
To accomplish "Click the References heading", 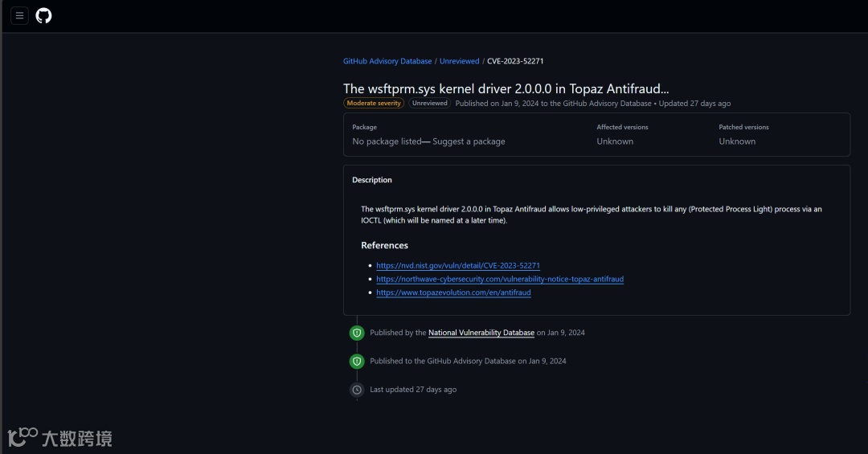I will pos(385,245).
